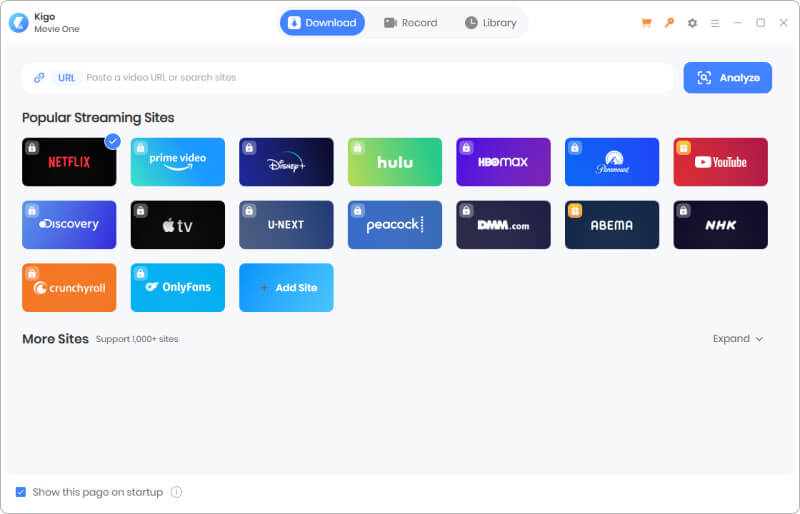Minimize the Kigo window
The width and height of the screenshot is (800, 514).
(738, 23)
